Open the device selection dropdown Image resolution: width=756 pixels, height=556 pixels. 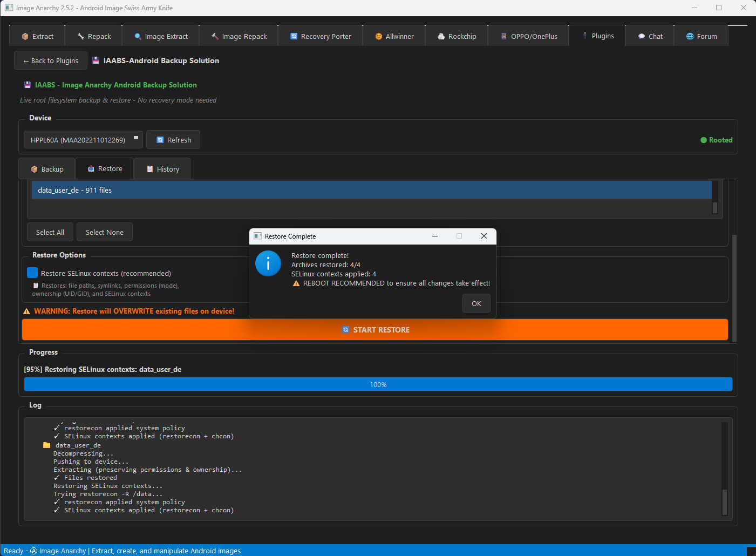tap(83, 139)
